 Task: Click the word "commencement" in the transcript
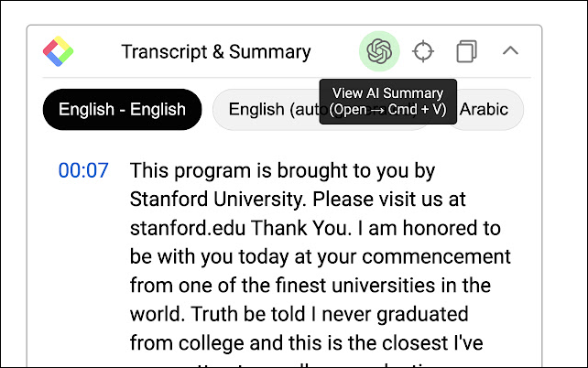(436, 257)
